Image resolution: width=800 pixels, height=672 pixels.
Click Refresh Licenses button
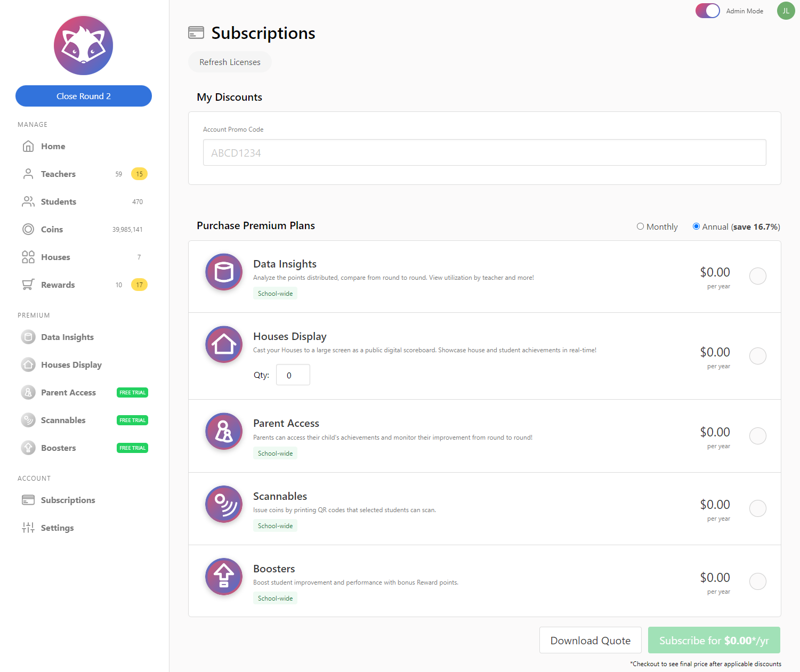coord(230,62)
